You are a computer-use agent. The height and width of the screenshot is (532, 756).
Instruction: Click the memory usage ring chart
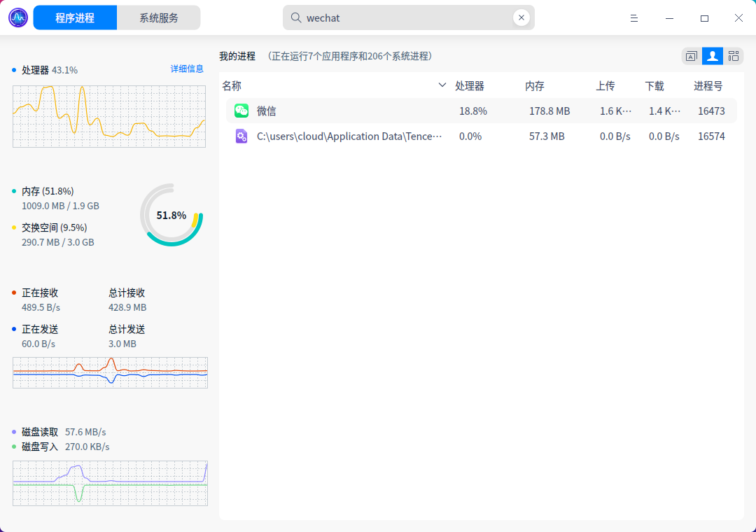(x=171, y=216)
